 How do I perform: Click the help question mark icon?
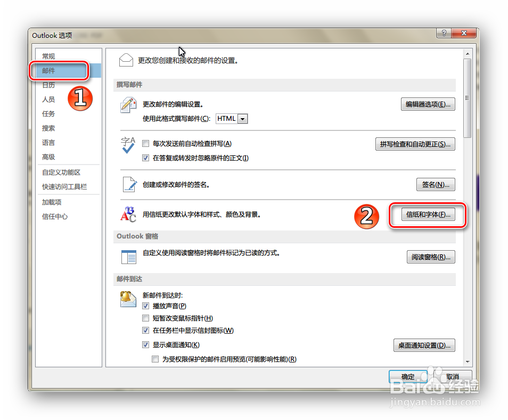(444, 33)
